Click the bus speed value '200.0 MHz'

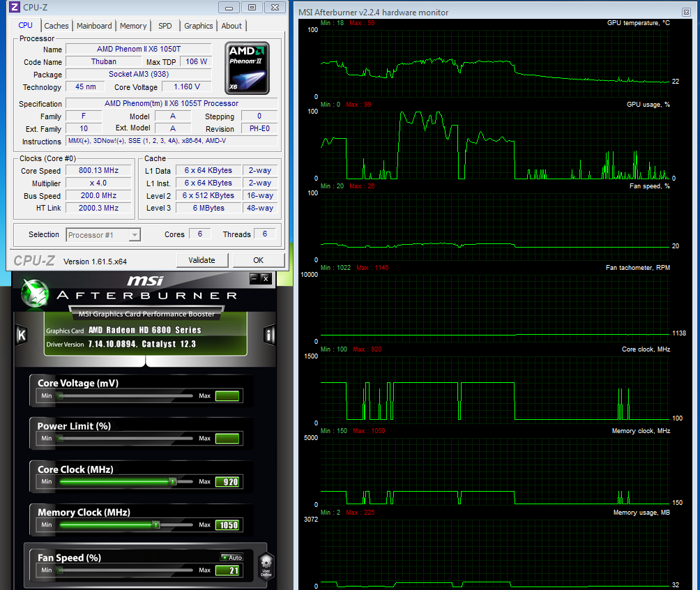click(x=99, y=195)
